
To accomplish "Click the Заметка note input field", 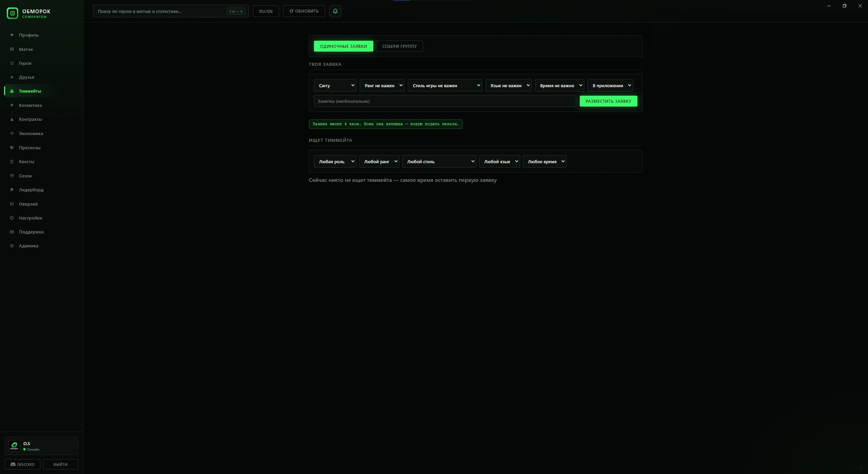I will (445, 101).
